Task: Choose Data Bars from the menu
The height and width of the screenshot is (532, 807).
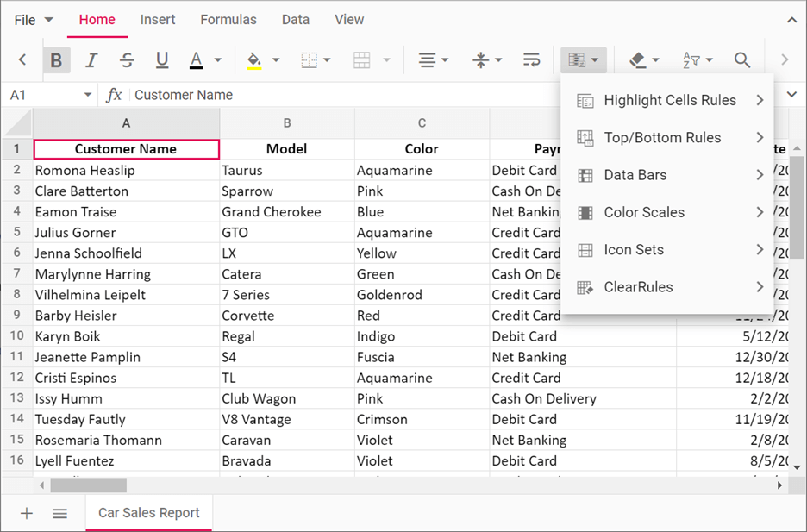Action: (635, 175)
